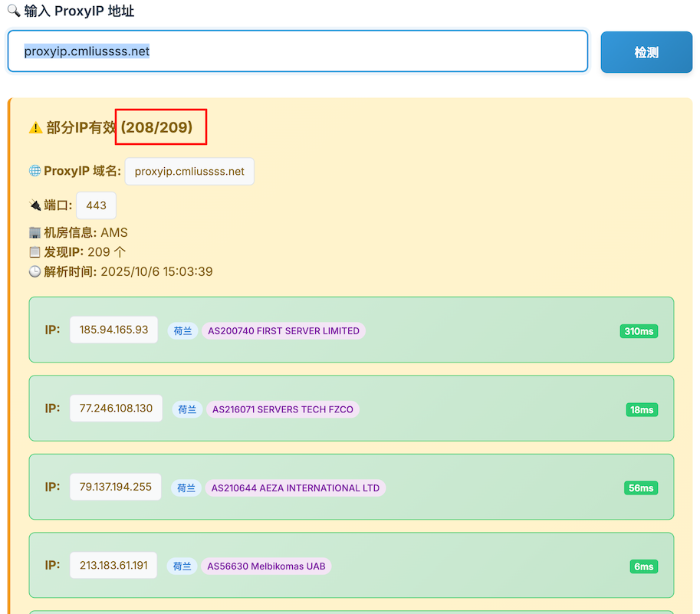Select the IP address 77.246.108.130
700x614 pixels.
(116, 409)
